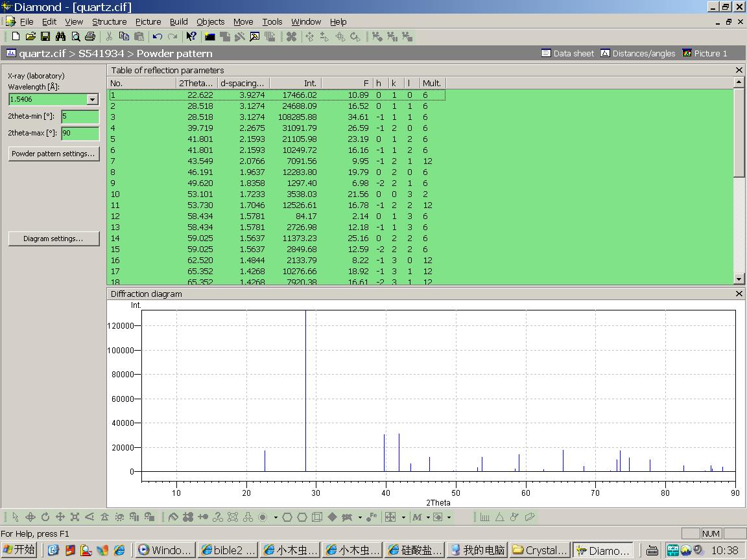
Task: Open a file with the folder icon
Action: (x=30, y=37)
